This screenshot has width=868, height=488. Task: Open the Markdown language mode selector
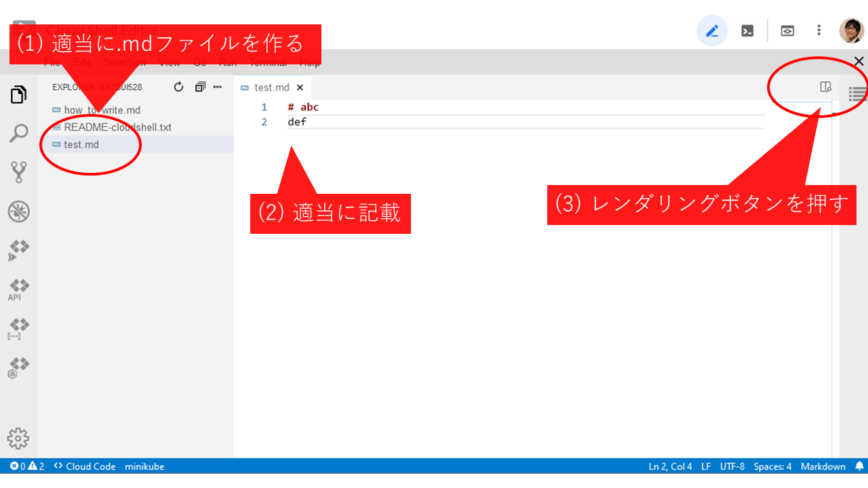point(823,466)
